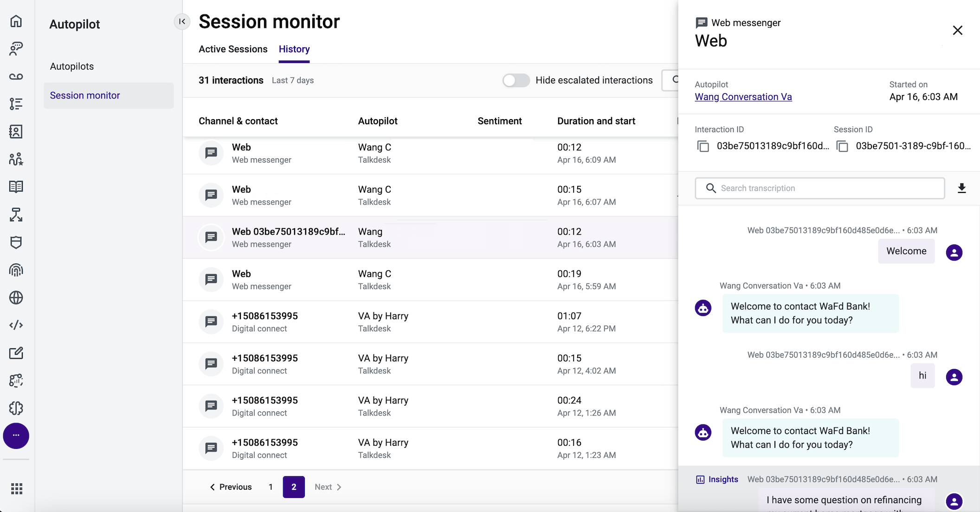Click the 'Welcome' user message bubble
The image size is (980, 512).
(906, 251)
